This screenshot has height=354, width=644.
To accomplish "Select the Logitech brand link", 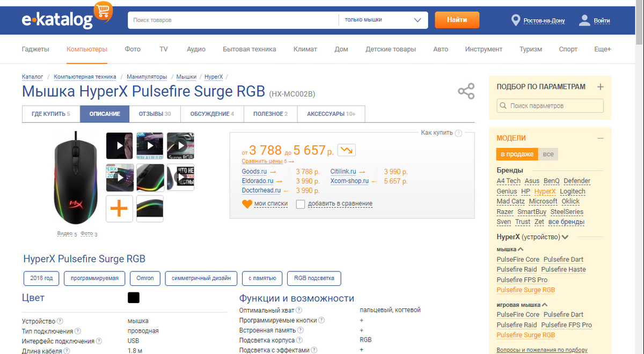I will [573, 191].
